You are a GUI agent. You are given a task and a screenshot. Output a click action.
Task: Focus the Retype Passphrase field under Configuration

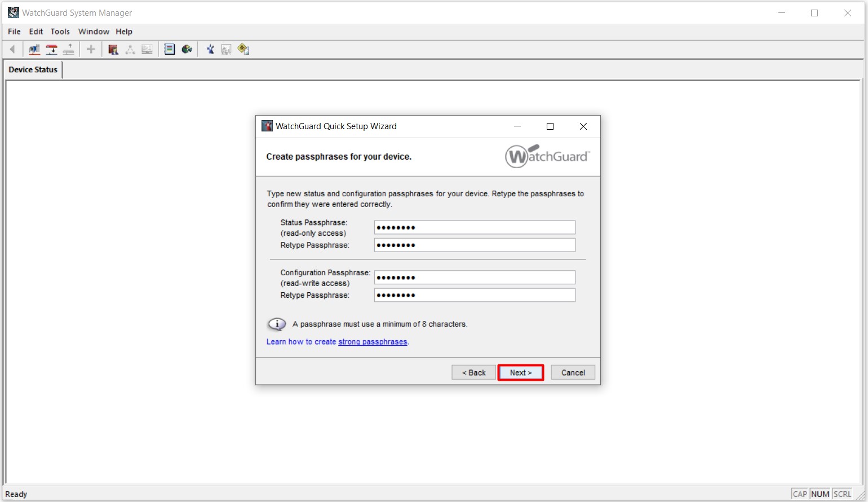475,295
